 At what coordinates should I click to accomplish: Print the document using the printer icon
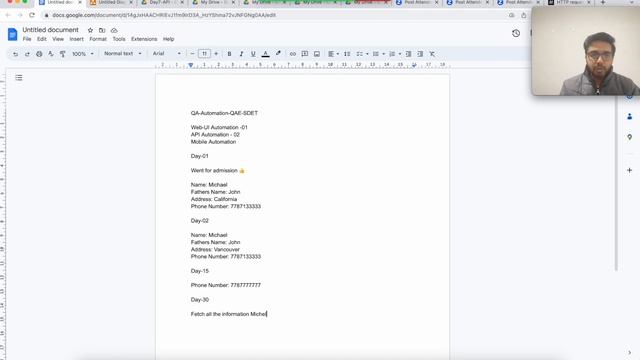coord(39,54)
